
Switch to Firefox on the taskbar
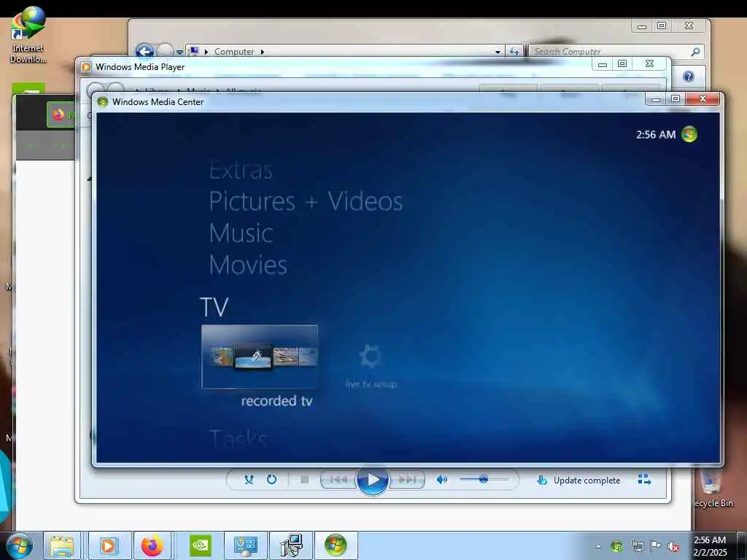152,545
